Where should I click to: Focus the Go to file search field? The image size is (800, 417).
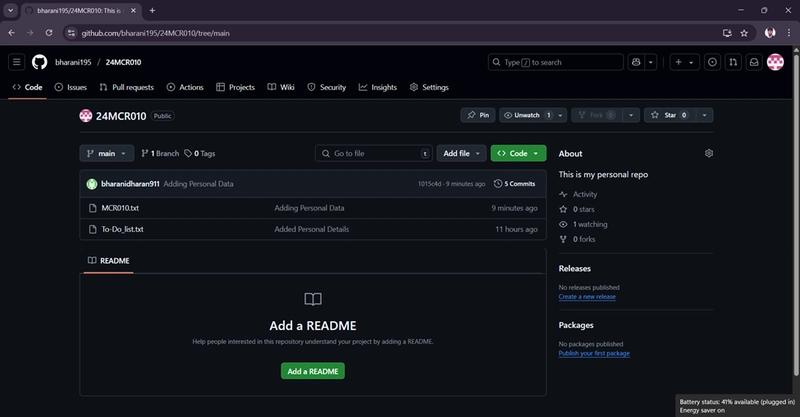tap(374, 153)
